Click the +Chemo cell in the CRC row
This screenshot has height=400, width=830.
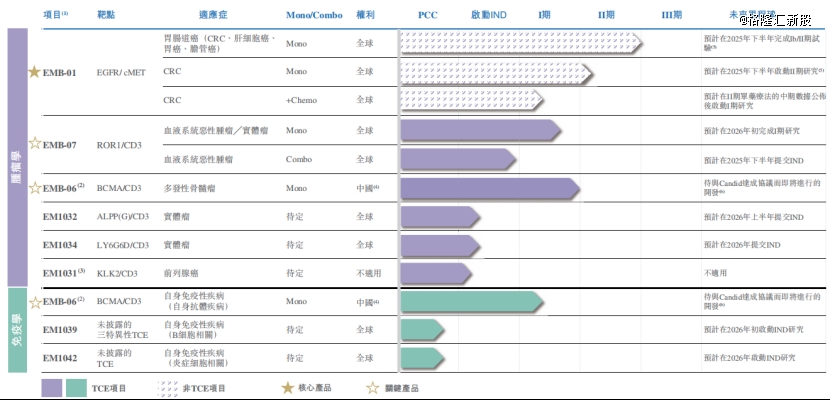pyautogui.click(x=301, y=100)
